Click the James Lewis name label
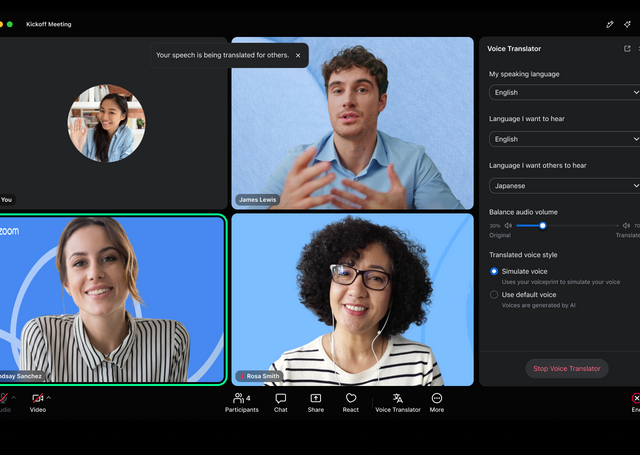This screenshot has width=640, height=455. 258,200
